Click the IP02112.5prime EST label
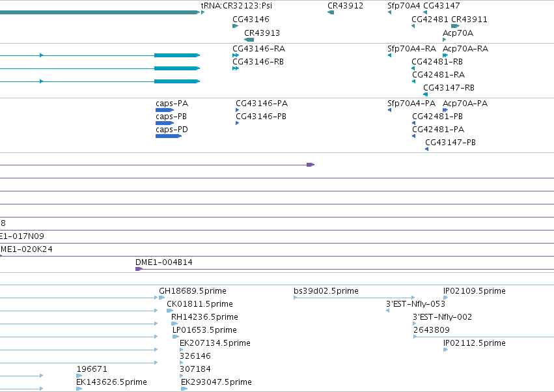Screen dimensions: 554x392 [x=475, y=343]
